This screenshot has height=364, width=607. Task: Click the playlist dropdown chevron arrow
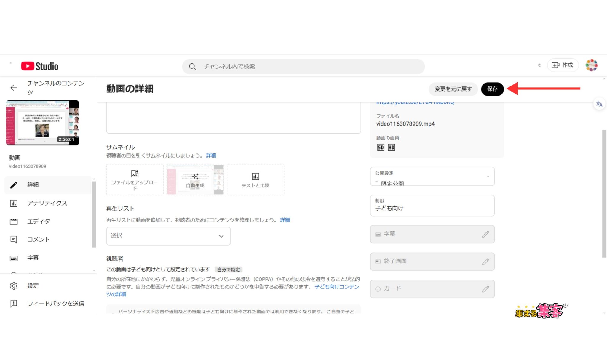[x=221, y=236]
